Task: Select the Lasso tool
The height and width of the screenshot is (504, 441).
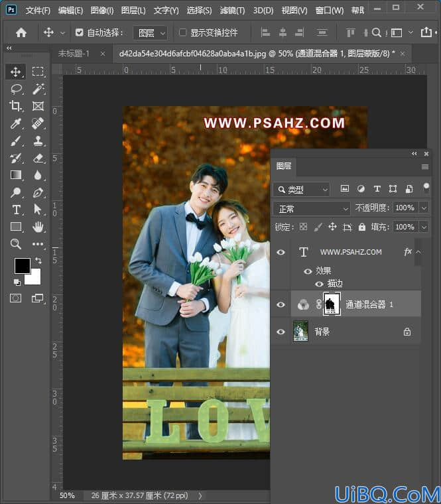Action: click(15, 89)
